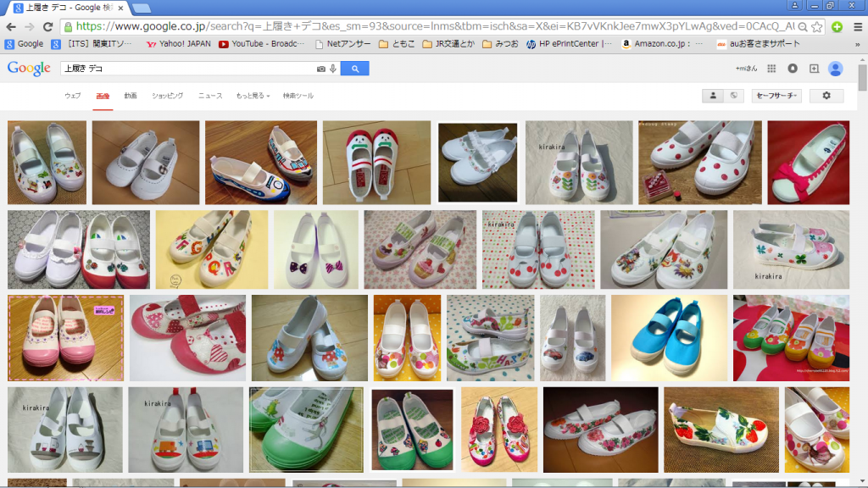Viewport: 868px width, 488px height.
Task: Open the alphabet letters shoes thumbnail
Action: [211, 250]
